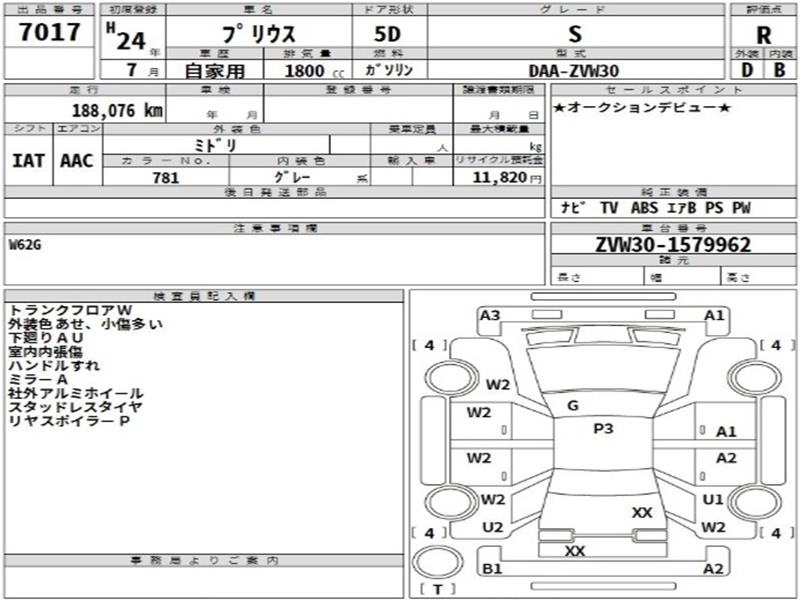Click the TV equipment entry
Image resolution: width=800 pixels, height=600 pixels.
pyautogui.click(x=609, y=208)
